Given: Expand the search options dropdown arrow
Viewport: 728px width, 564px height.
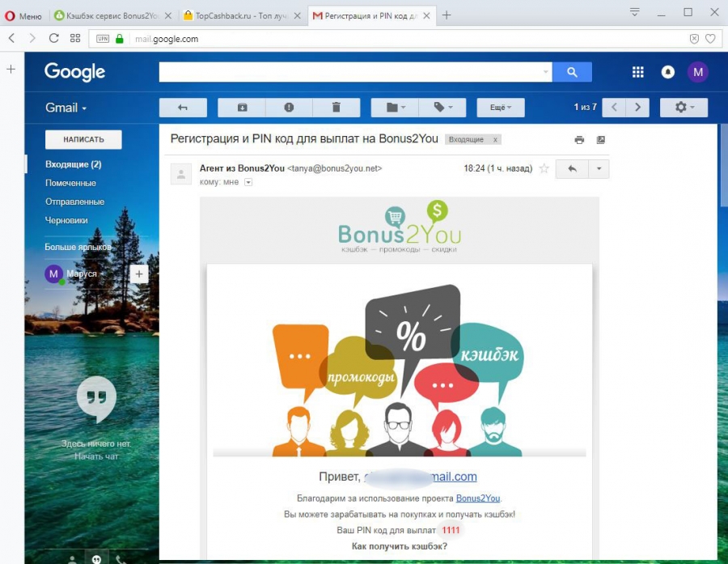Looking at the screenshot, I should tap(546, 72).
